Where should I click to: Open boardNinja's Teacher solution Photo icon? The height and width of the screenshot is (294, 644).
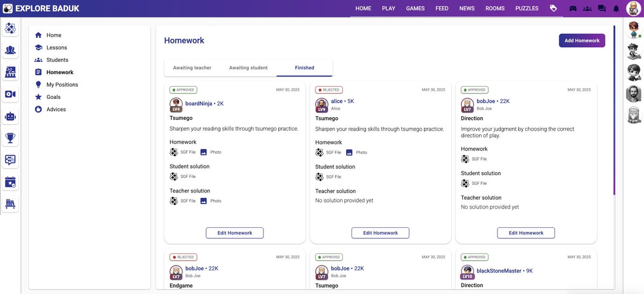pos(203,201)
